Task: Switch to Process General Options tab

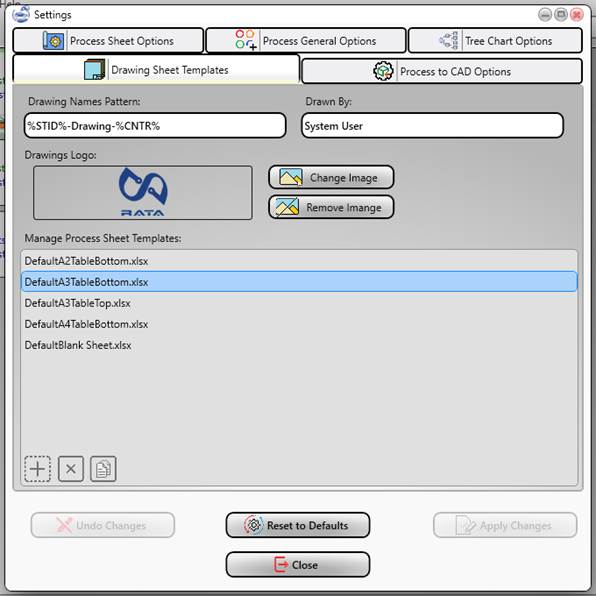Action: [x=306, y=40]
